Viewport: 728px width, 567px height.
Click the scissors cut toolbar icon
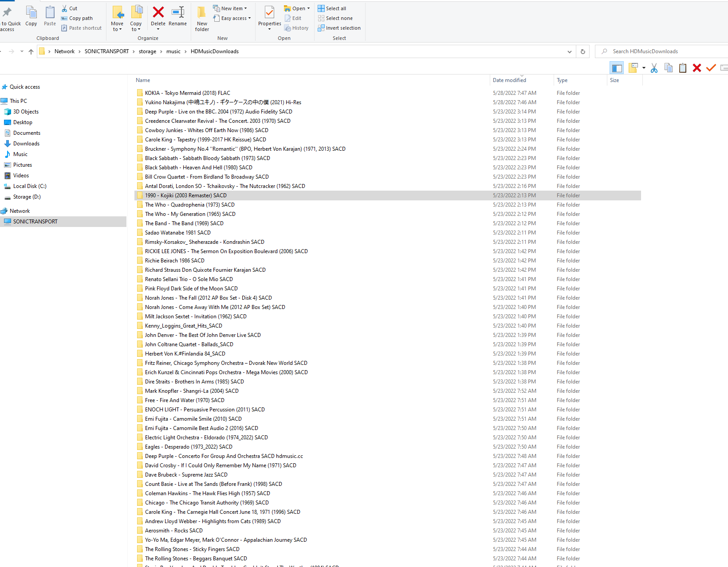[x=654, y=68]
